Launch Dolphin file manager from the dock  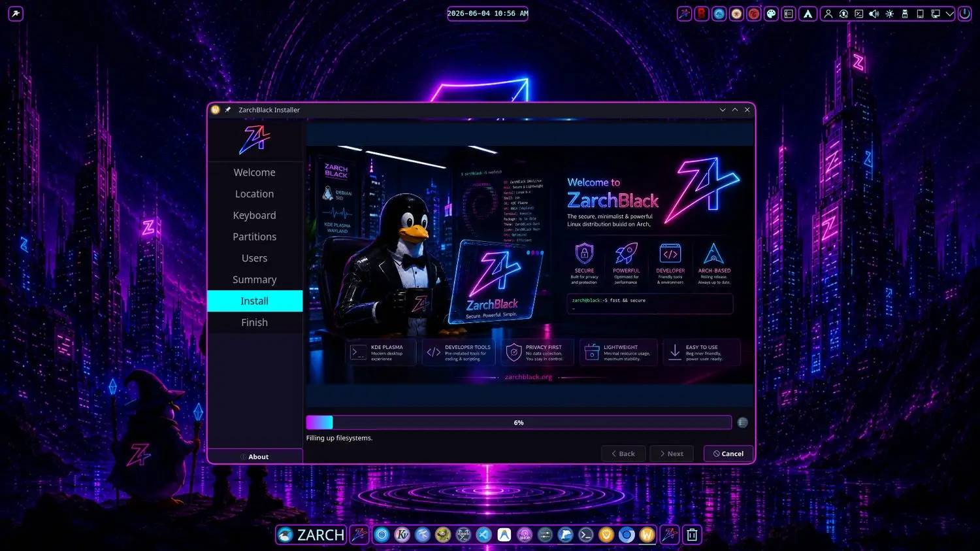566,535
